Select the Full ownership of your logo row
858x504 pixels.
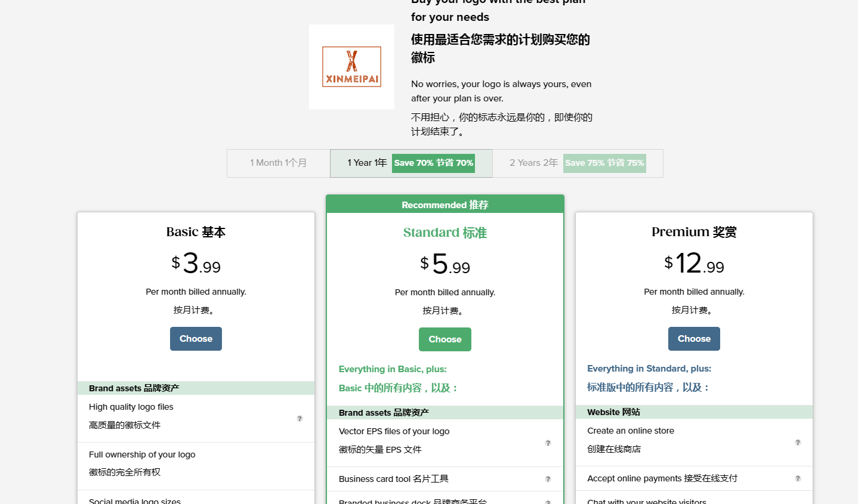pyautogui.click(x=196, y=463)
